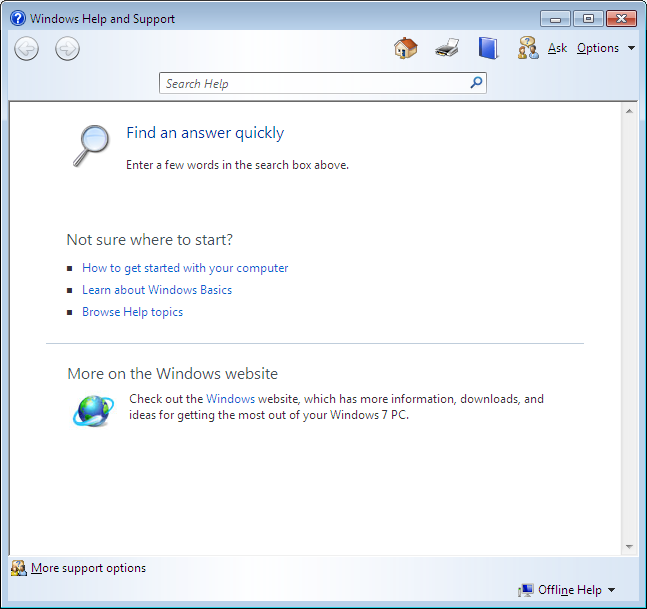This screenshot has height=609, width=647.
Task: Select the globe icon beside Windows website text
Action: (93, 411)
